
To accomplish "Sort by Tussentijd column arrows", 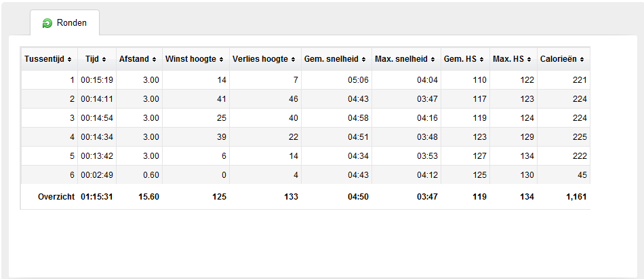I will 69,59.
